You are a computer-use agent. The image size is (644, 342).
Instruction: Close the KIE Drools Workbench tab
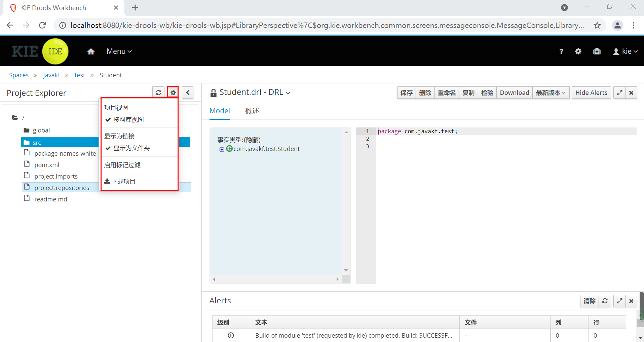pyautogui.click(x=116, y=8)
